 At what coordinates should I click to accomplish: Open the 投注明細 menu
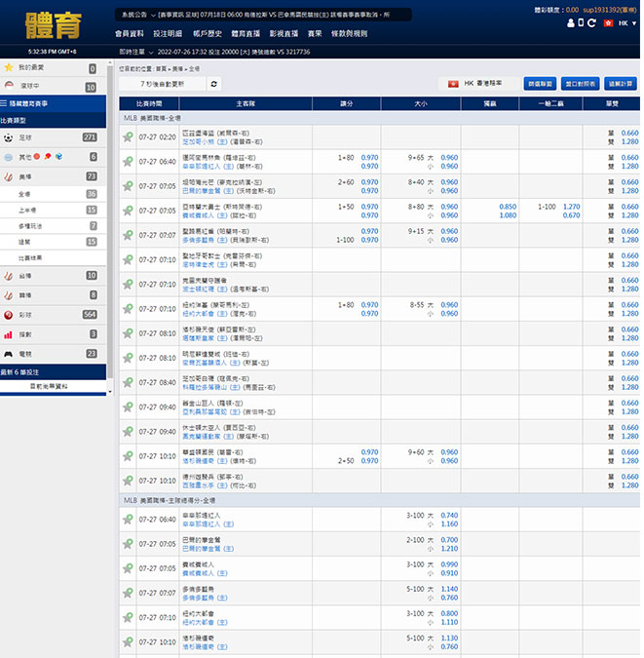pyautogui.click(x=168, y=33)
